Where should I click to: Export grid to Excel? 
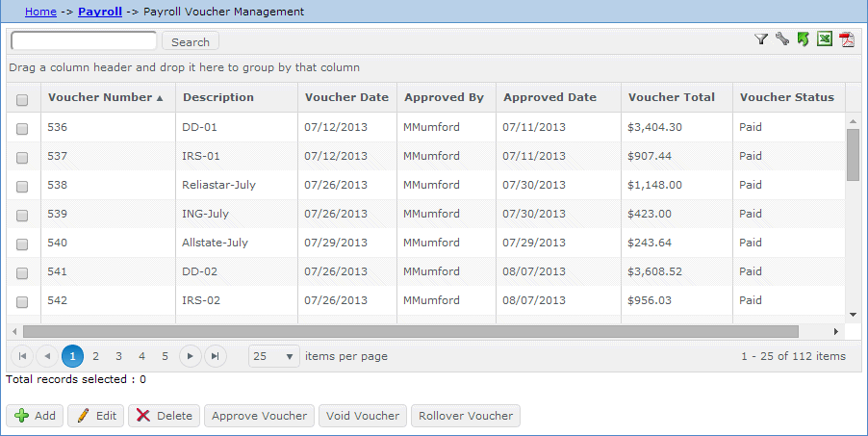(x=825, y=39)
